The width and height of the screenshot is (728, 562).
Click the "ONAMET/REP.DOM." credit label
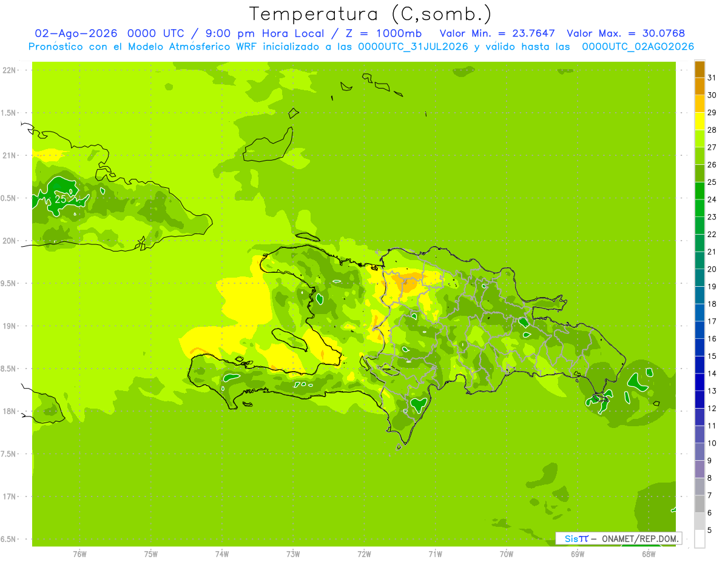point(639,538)
